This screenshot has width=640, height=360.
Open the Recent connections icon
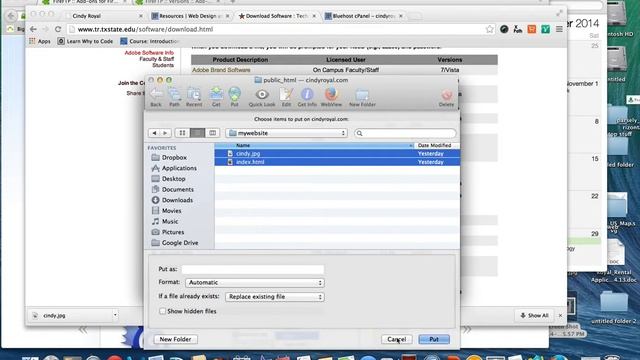[194, 97]
